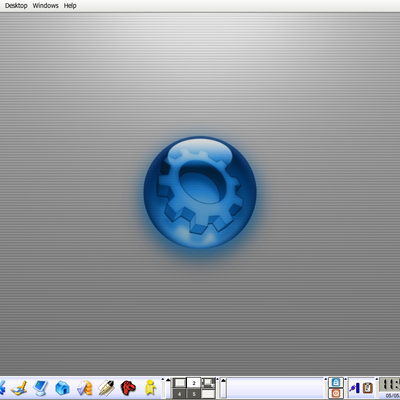
Task: Launch the yellow figure panel icon
Action: (151, 388)
